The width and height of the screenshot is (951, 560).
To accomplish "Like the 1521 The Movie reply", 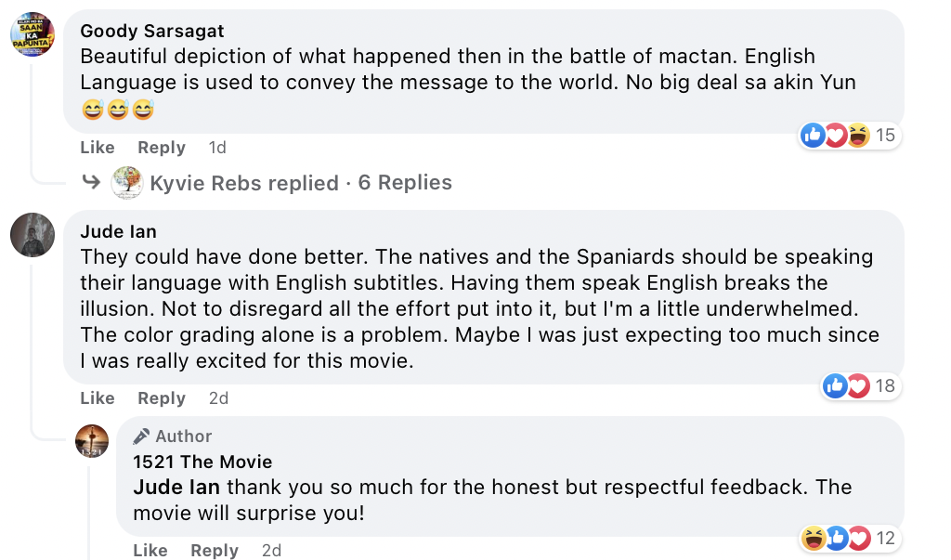I will [x=150, y=551].
